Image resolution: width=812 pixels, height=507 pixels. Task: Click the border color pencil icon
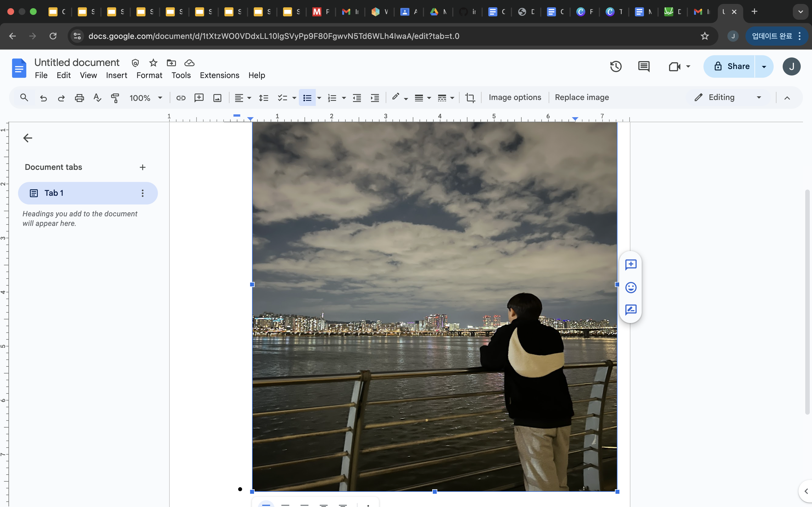(x=396, y=97)
